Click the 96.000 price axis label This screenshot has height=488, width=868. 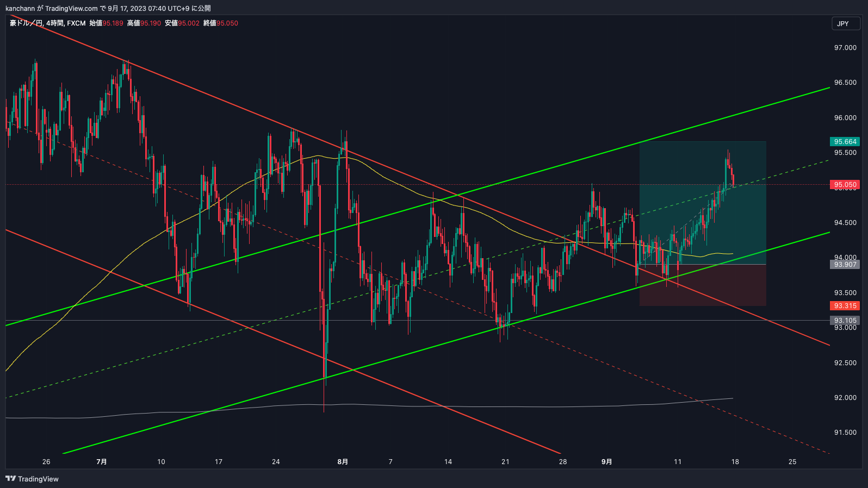pyautogui.click(x=845, y=118)
